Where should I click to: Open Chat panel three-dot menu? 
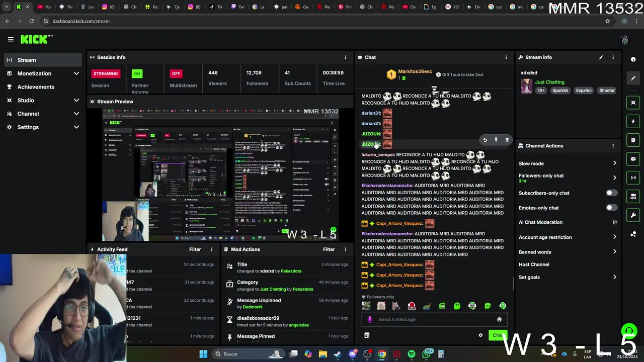tap(506, 57)
